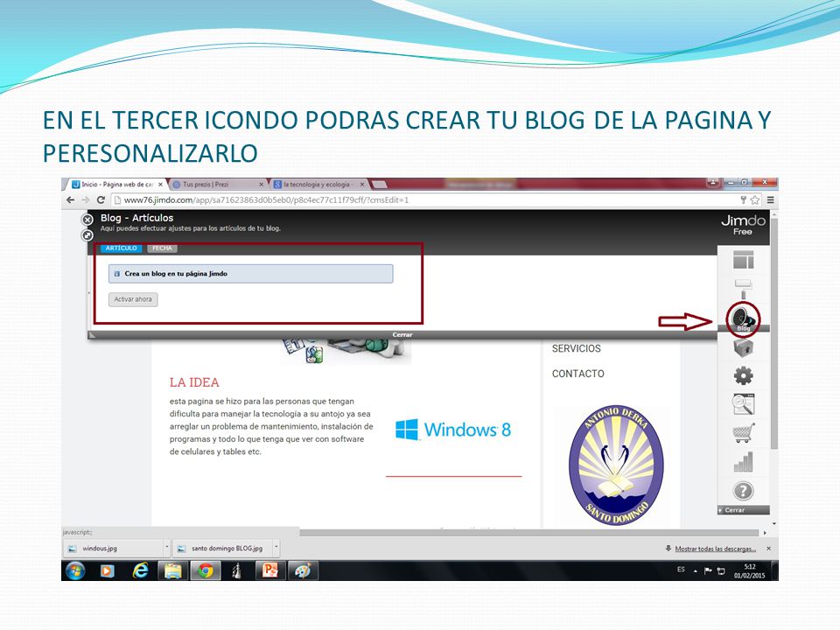This screenshot has width=840, height=630.
Task: Click the expand icon below the panel X
Action: tap(87, 235)
